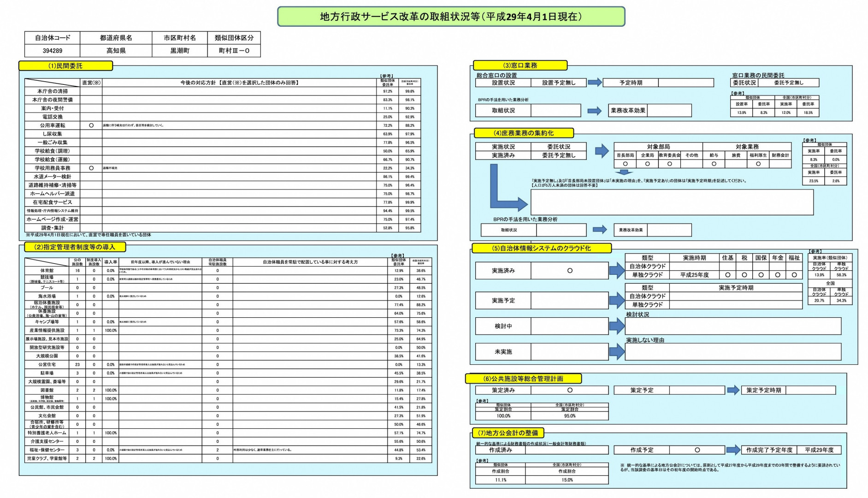
Task: Click the (7)地方公会計の整備 heading
Action: pyautogui.click(x=508, y=433)
